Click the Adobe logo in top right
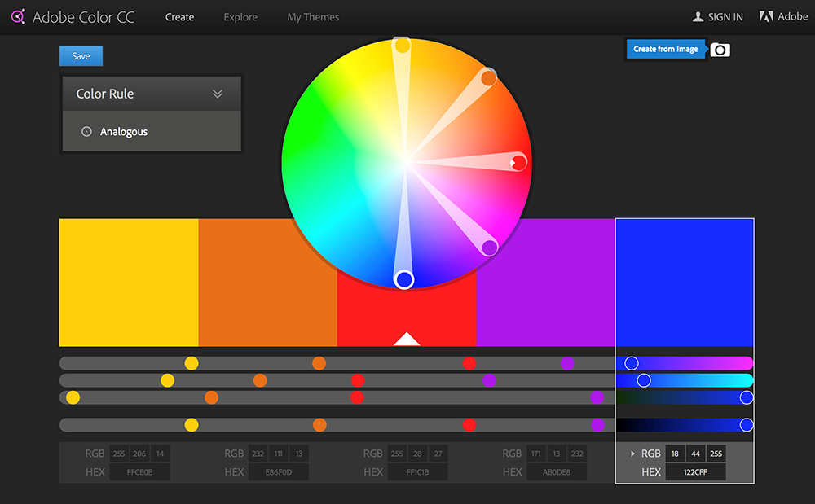 (766, 16)
